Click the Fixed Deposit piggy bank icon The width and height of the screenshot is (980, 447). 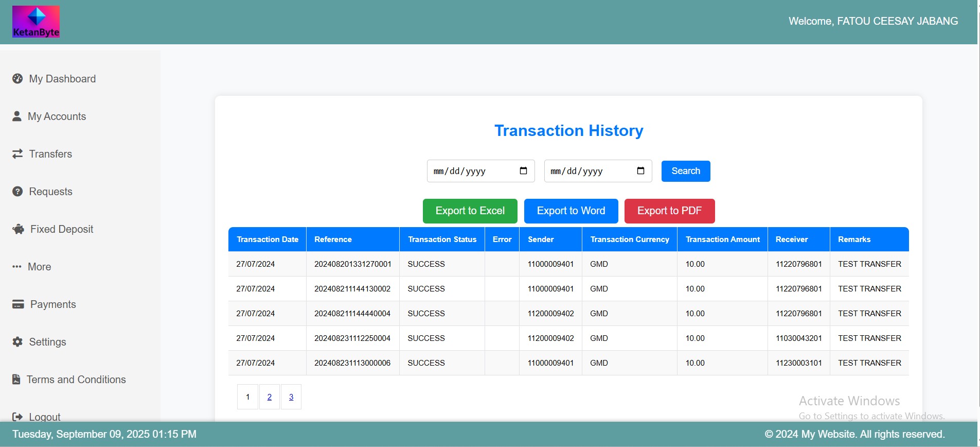point(19,229)
